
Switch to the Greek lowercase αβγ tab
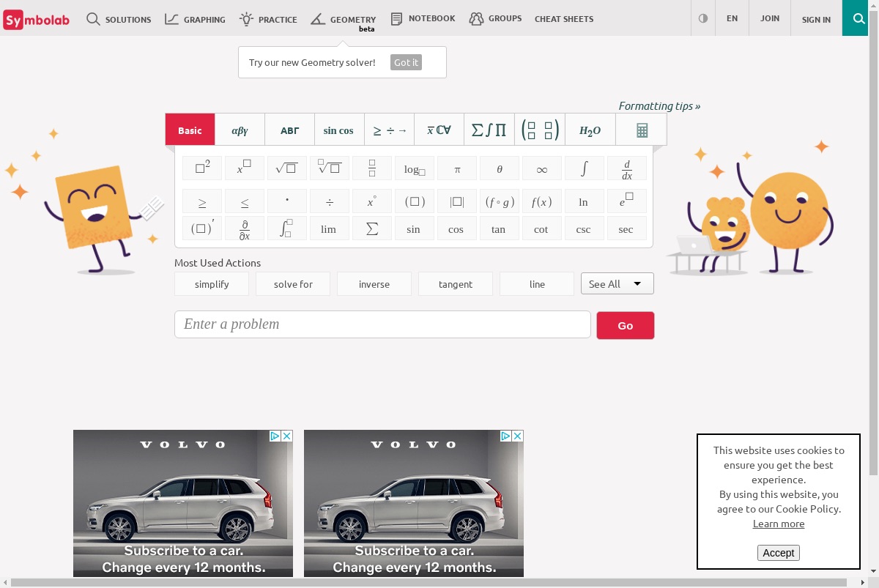click(240, 130)
